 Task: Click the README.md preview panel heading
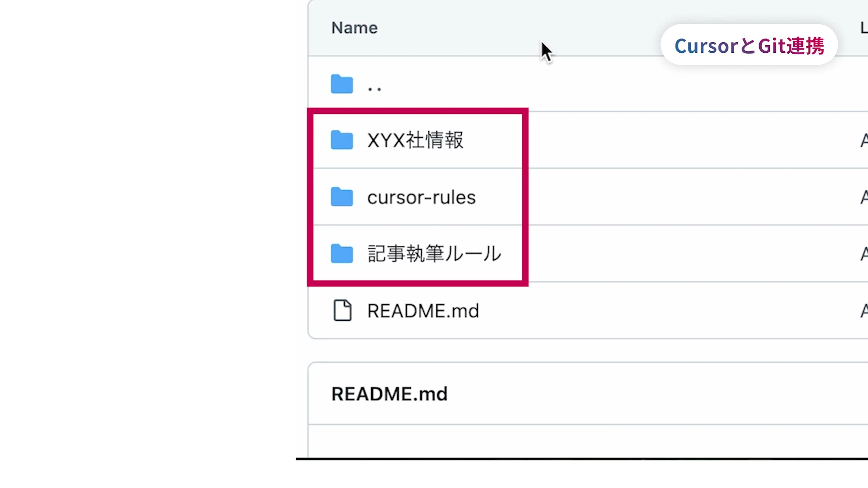click(x=389, y=394)
